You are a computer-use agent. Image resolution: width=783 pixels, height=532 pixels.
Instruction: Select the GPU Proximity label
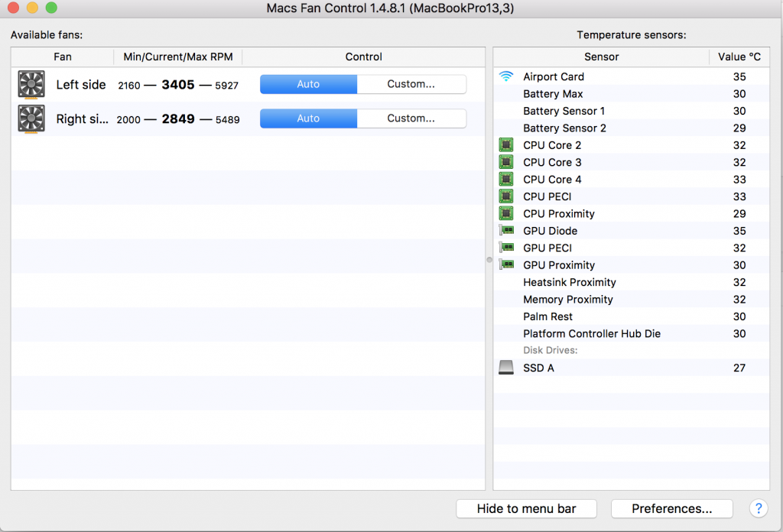pos(559,265)
